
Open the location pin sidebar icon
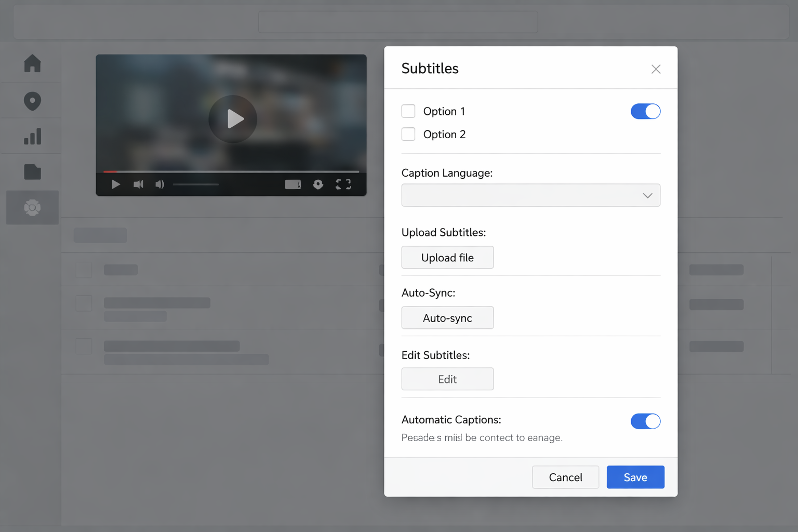32,101
